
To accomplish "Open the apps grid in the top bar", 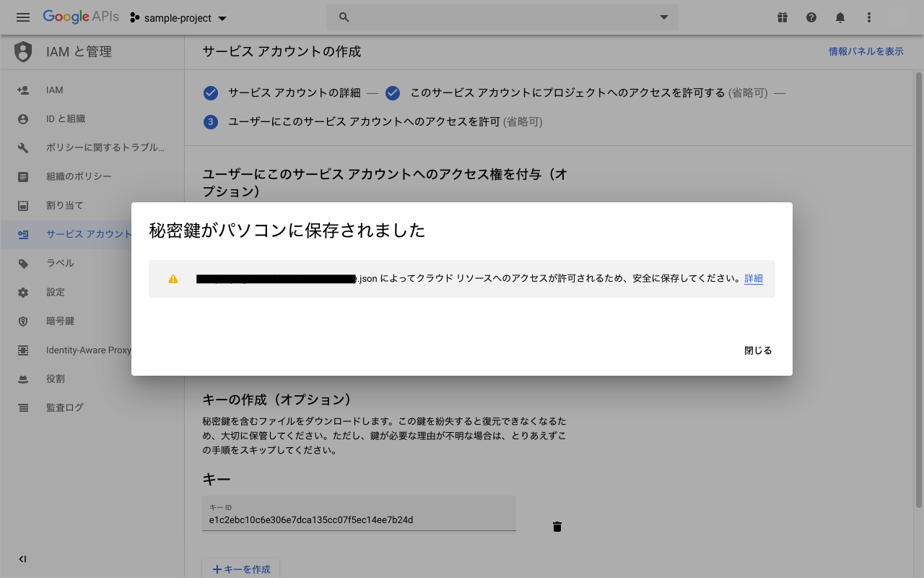I will (783, 17).
